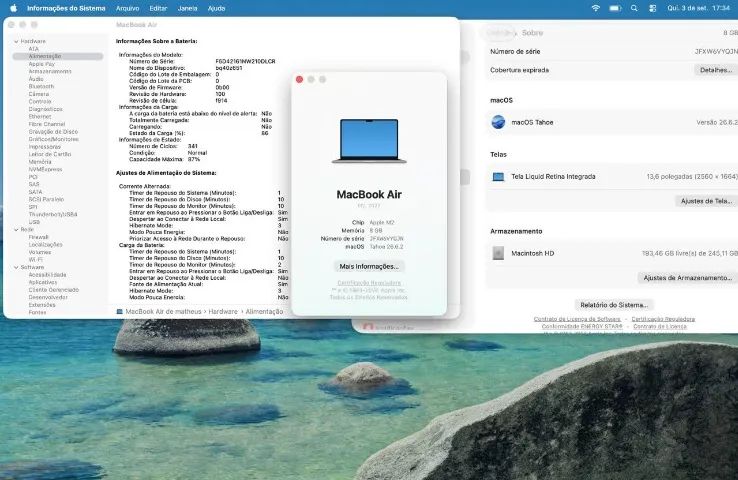
Task: Click the Ajustes de Tela button
Action: tap(706, 201)
